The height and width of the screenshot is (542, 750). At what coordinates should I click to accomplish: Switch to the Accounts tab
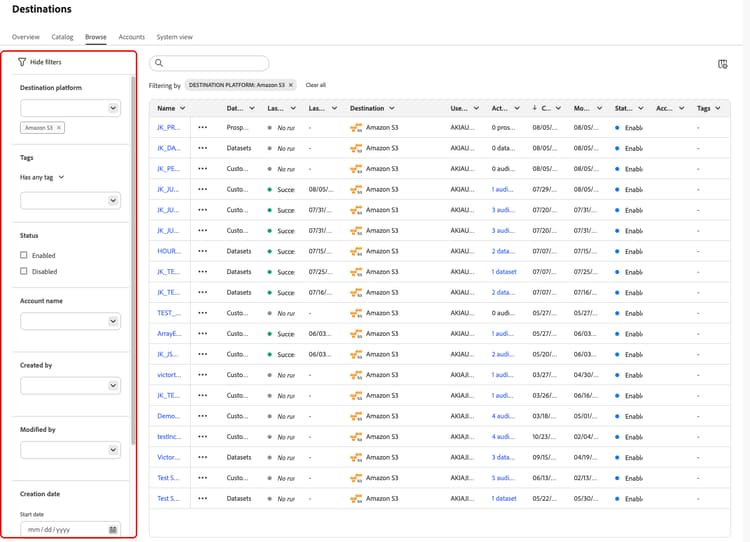pos(132,37)
